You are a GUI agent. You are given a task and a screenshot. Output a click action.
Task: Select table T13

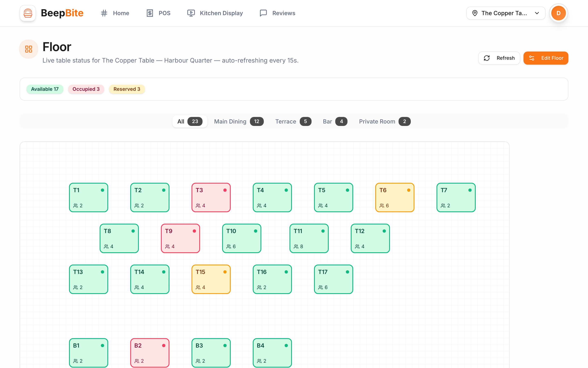click(x=88, y=279)
